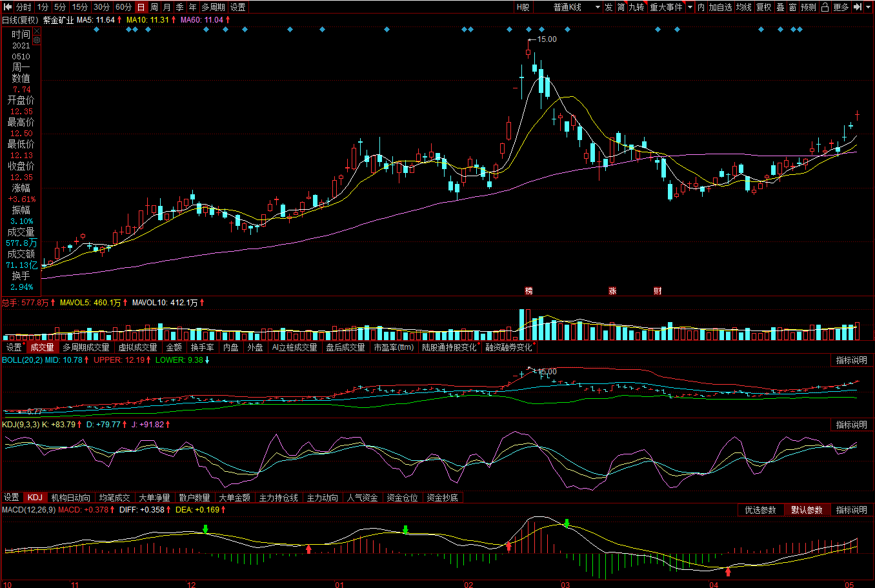
Task: Switch to the 大单净量 tab
Action: [x=154, y=498]
